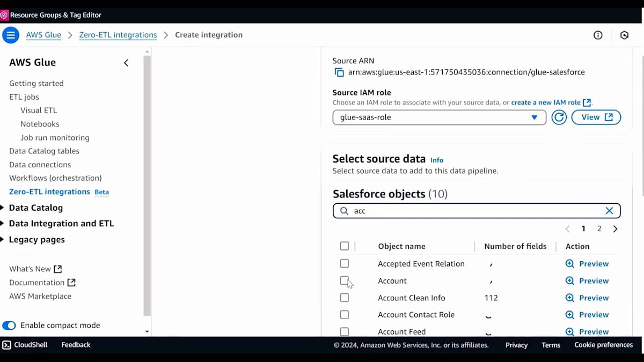The height and width of the screenshot is (362, 644).
Task: Open the glue-saas-role IAM role dropdown
Action: coord(440,117)
